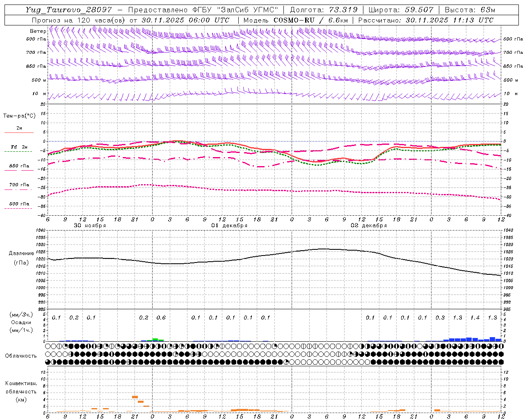Screen dimensions: 525x420
Task: Click 'Прогноз на 120 часа(ов)' text
Action: [79, 20]
